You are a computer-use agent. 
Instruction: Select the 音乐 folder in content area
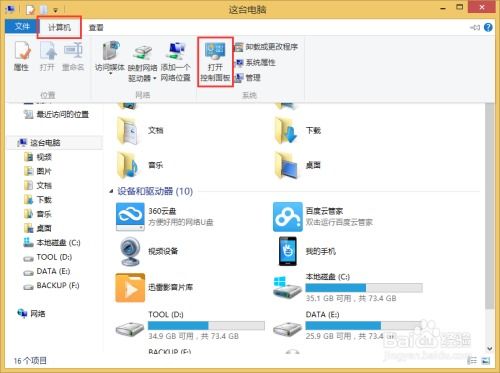(140, 165)
